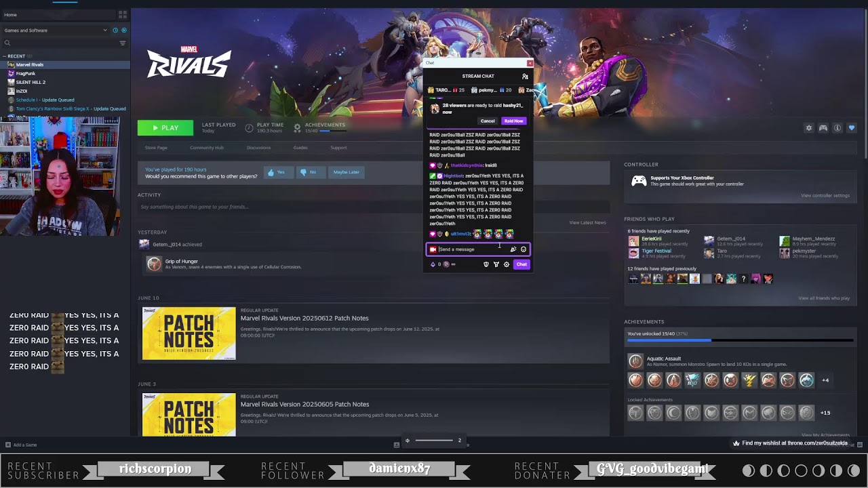
Task: Open Version 20250612 Patch Notes title
Action: pos(304,318)
